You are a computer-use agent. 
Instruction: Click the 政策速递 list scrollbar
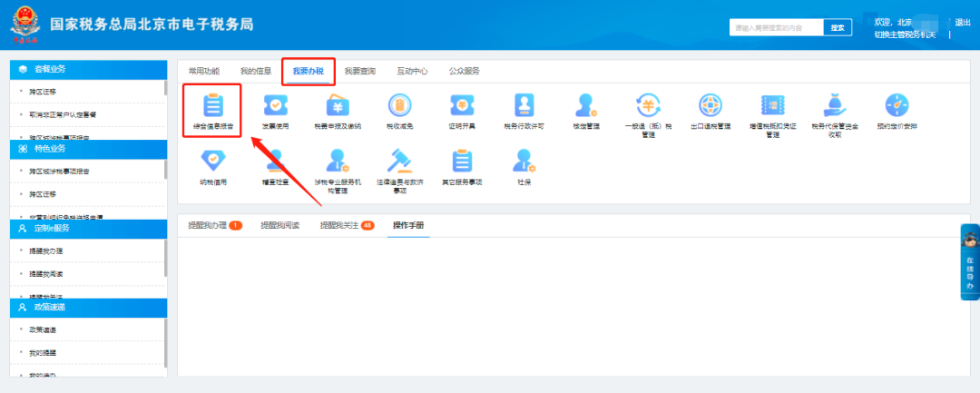(x=166, y=344)
